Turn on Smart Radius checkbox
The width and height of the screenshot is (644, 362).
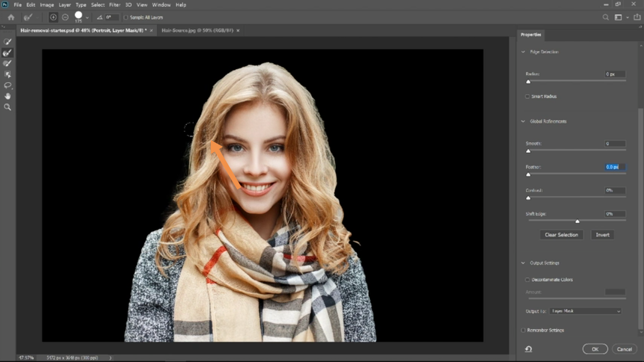(527, 97)
